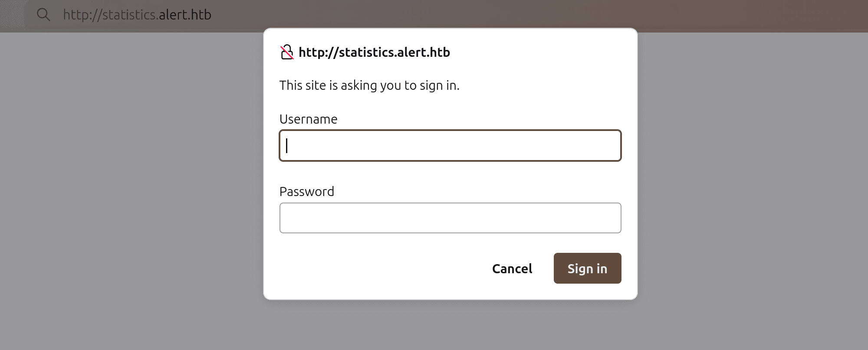Click the Username label above the input
The height and width of the screenshot is (350, 868).
[309, 119]
